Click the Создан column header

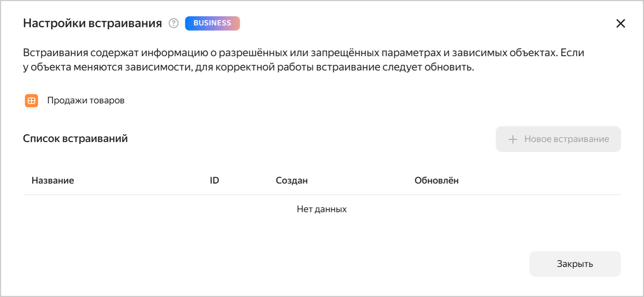click(x=292, y=180)
